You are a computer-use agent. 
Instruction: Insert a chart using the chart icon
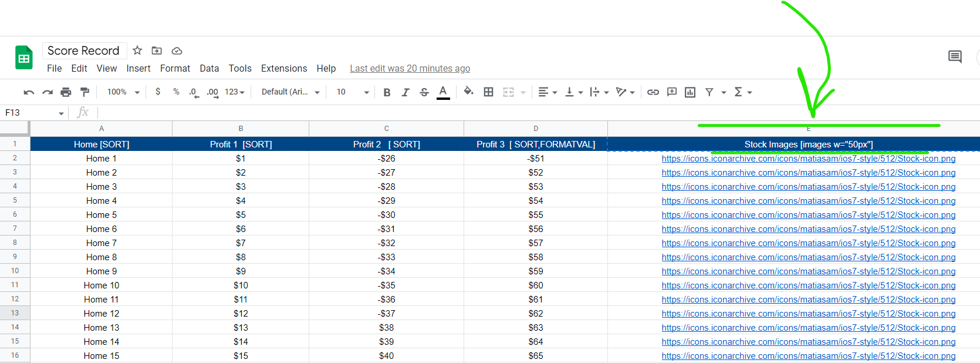[x=690, y=92]
